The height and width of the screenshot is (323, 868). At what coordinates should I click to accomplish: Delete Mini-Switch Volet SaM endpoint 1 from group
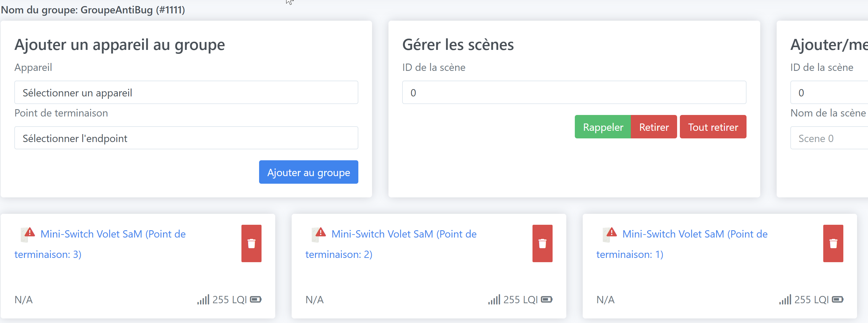point(833,243)
